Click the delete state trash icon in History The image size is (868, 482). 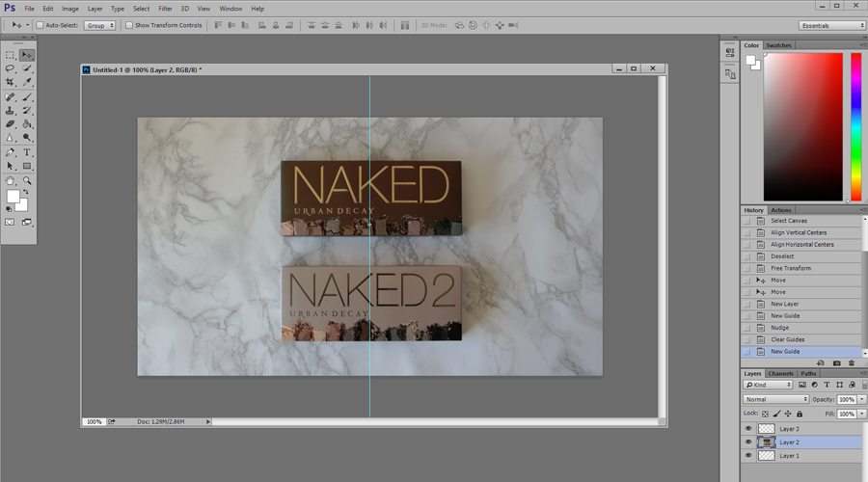[852, 363]
